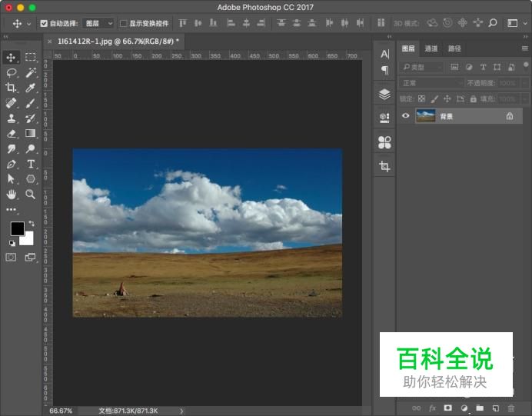Uncheck the 自动选择 auto-select checkbox
Viewport: 532px width, 416px height.
click(x=44, y=24)
